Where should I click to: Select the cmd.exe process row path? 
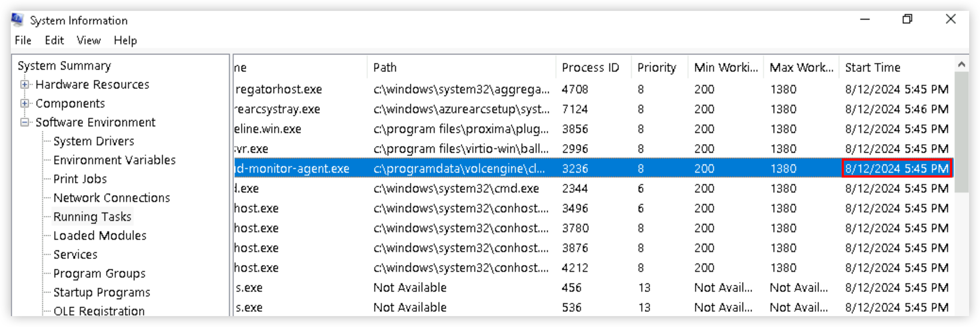[456, 188]
